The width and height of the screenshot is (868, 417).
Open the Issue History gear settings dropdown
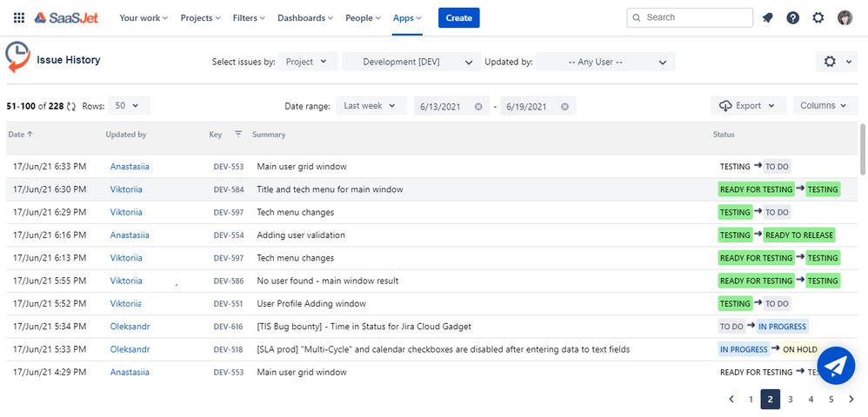[837, 62]
